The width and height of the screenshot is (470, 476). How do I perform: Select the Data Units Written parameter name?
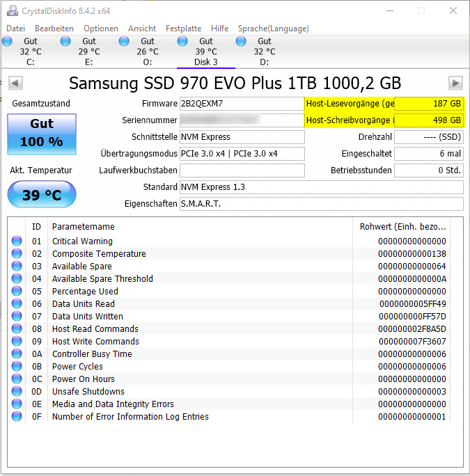[x=88, y=316]
